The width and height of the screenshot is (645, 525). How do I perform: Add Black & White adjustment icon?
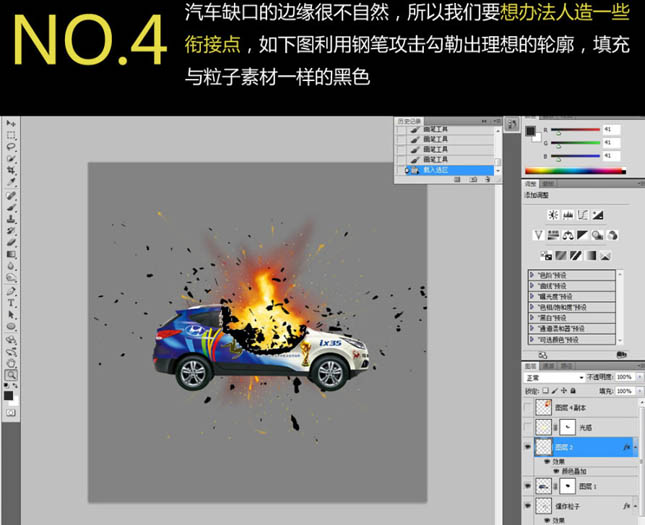(x=582, y=235)
